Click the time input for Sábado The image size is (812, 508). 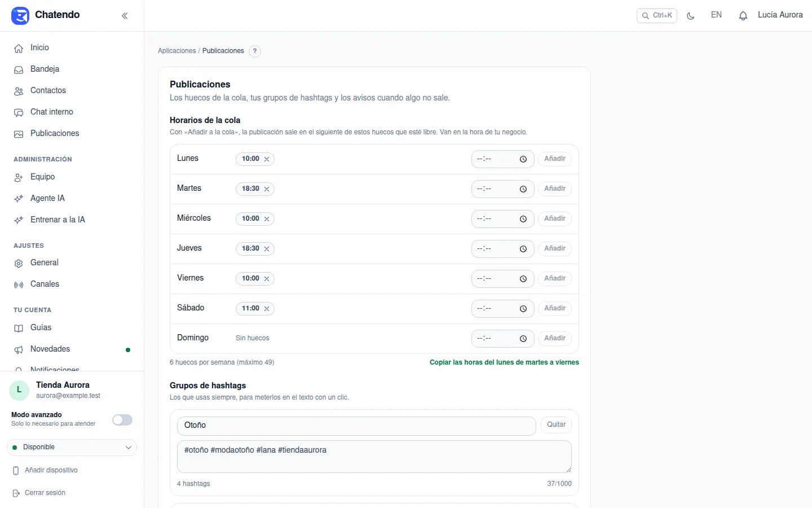pyautogui.click(x=502, y=309)
